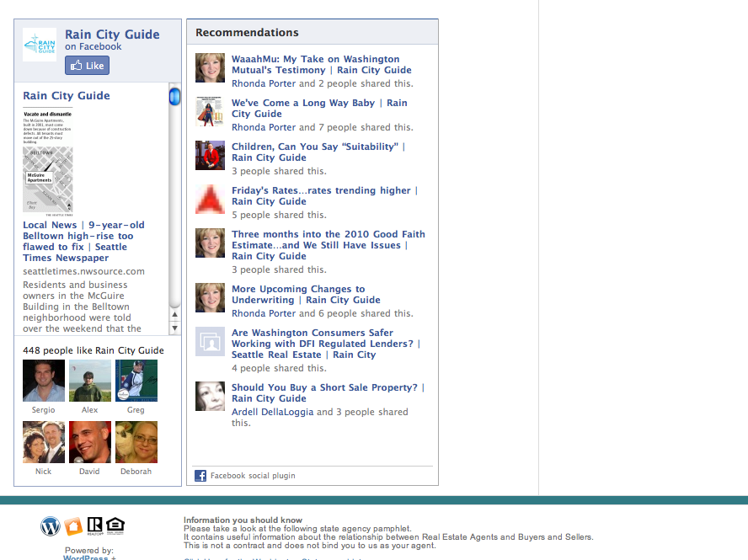
Task: Open the Rain City Guide on Facebook title link
Action: point(112,35)
